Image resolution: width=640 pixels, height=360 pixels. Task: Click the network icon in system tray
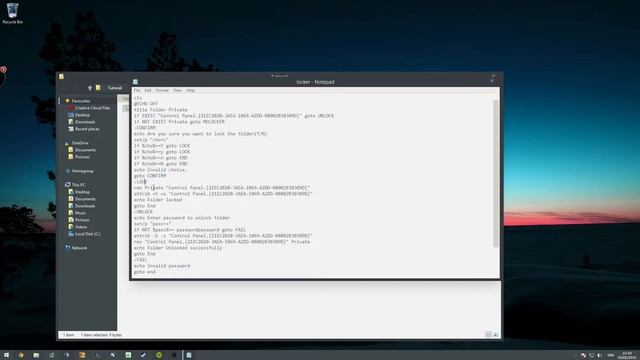coord(591,356)
